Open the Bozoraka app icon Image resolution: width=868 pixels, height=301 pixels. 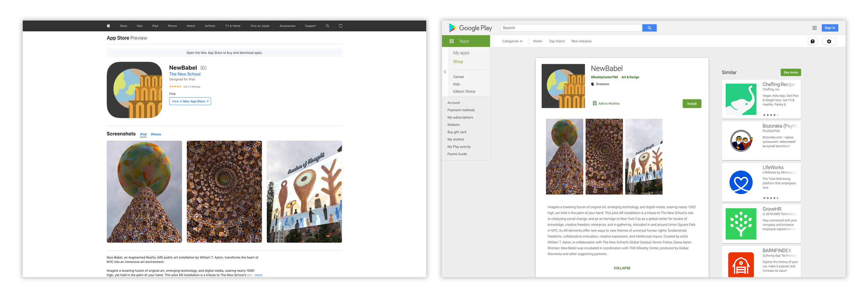pos(741,140)
